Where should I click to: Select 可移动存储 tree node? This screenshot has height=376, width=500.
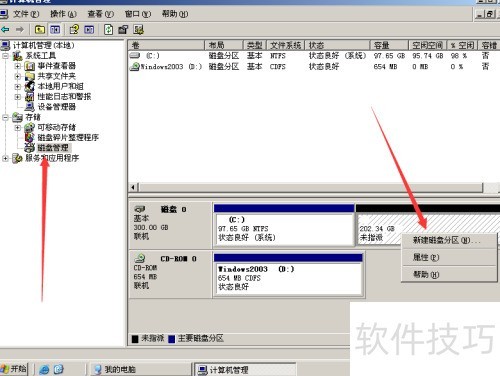56,127
